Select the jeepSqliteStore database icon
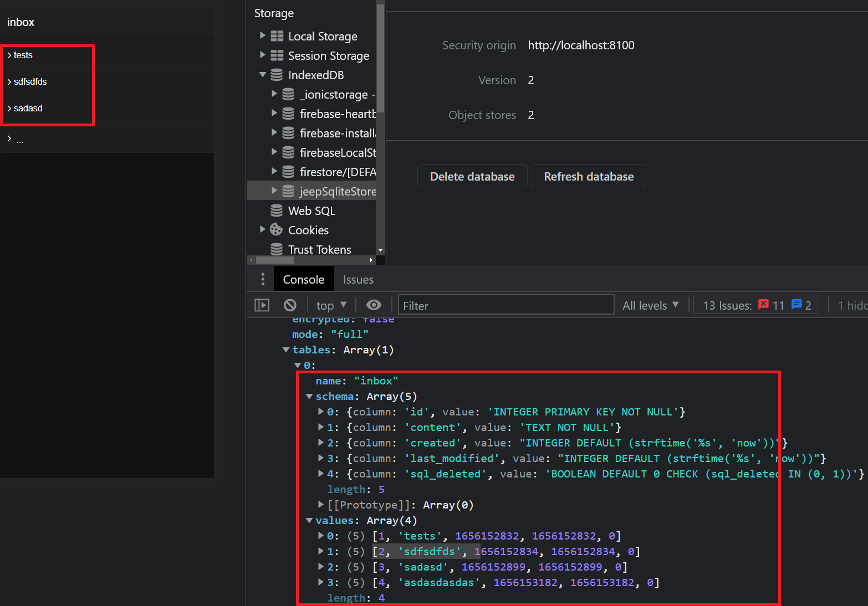Image resolution: width=868 pixels, height=606 pixels. tap(288, 191)
